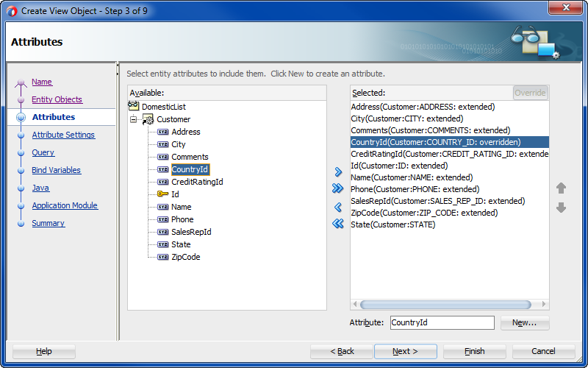Image resolution: width=588 pixels, height=368 pixels.
Task: Click the icon beside Phone attribute
Action: (162, 219)
